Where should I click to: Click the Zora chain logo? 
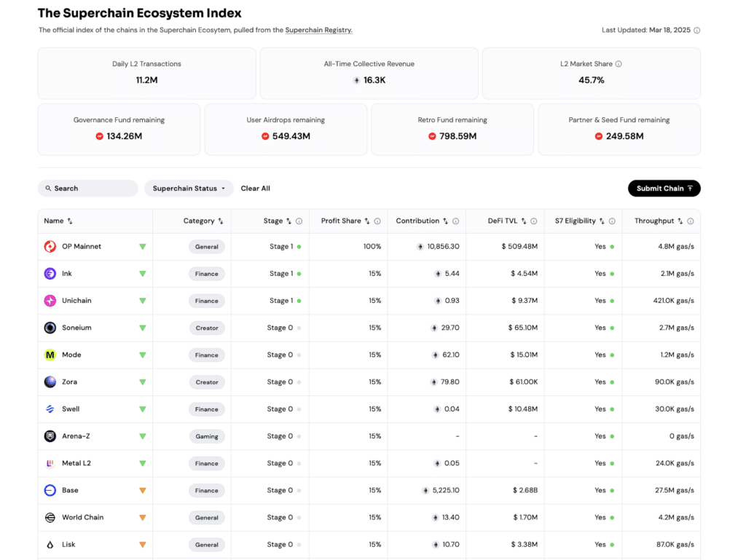click(50, 382)
